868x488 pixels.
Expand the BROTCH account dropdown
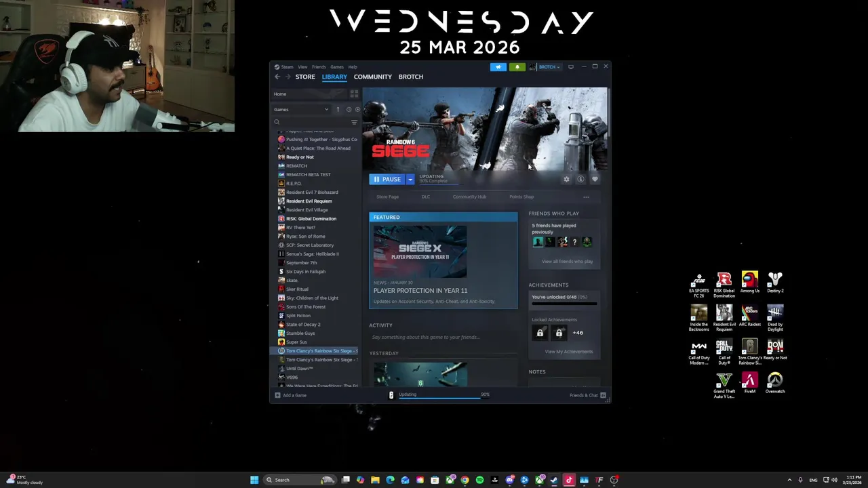[x=548, y=67]
